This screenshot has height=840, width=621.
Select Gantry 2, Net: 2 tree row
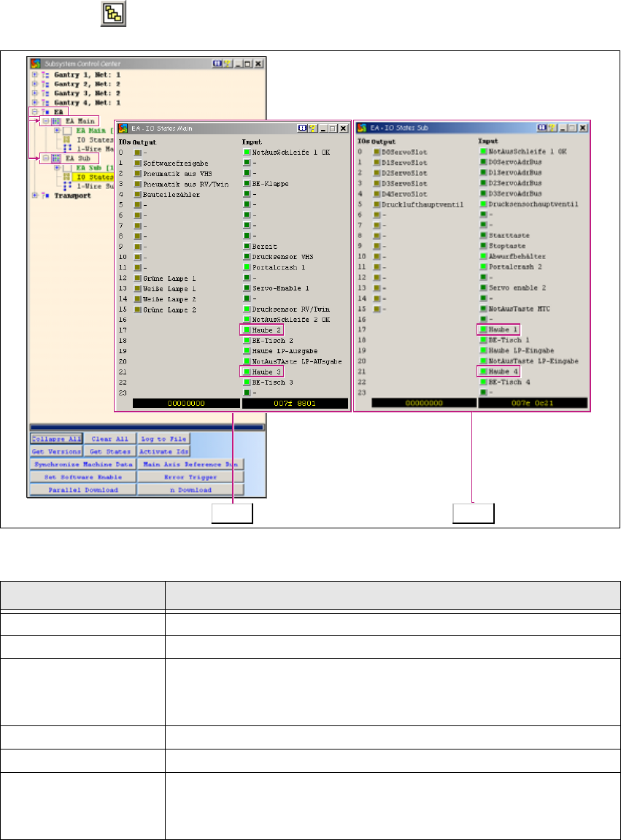click(88, 84)
